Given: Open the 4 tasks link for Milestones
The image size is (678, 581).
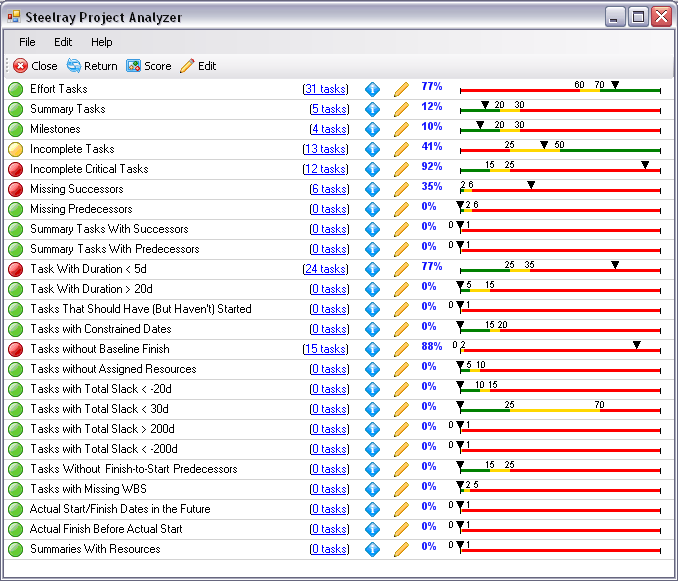Looking at the screenshot, I should tap(329, 129).
